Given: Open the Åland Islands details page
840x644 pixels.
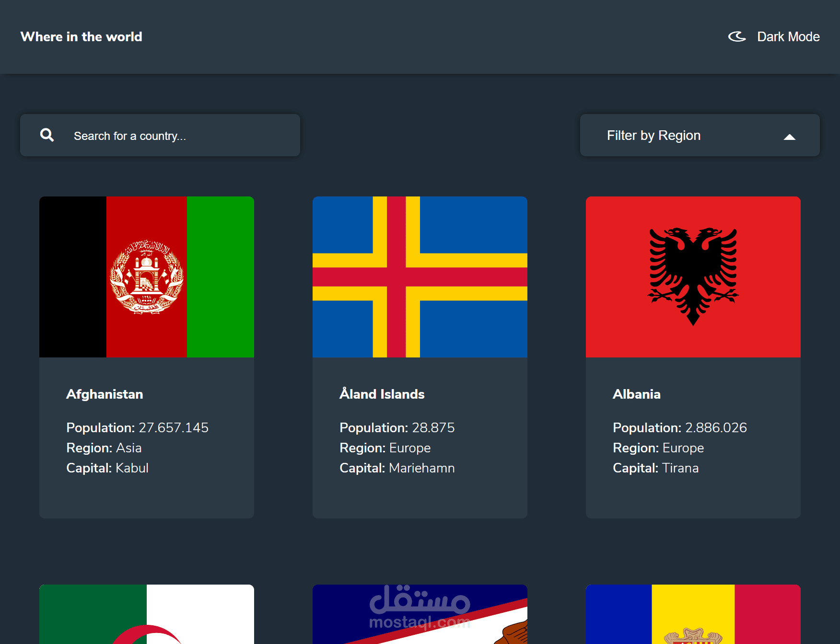Looking at the screenshot, I should click(420, 357).
